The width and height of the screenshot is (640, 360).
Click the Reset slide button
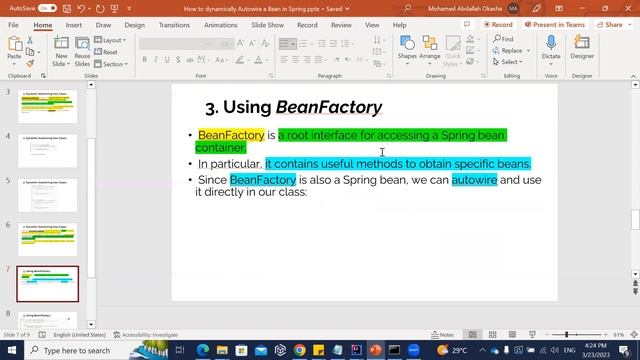[x=106, y=52]
